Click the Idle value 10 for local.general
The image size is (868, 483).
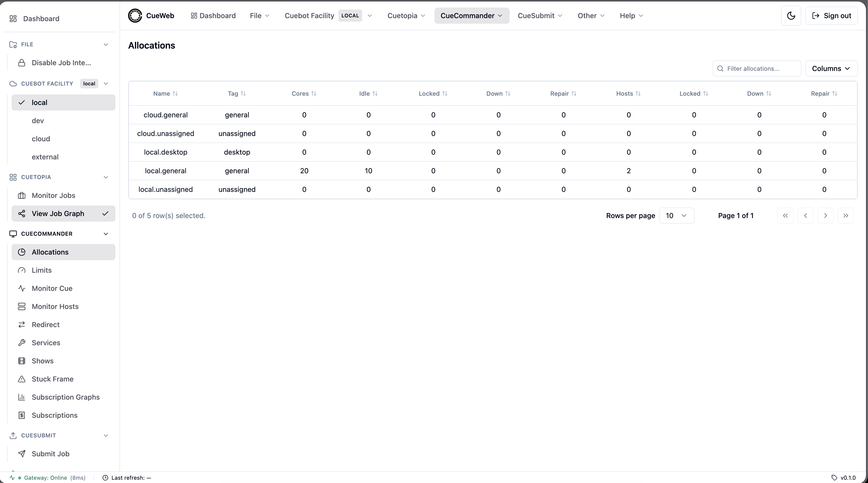tap(368, 171)
